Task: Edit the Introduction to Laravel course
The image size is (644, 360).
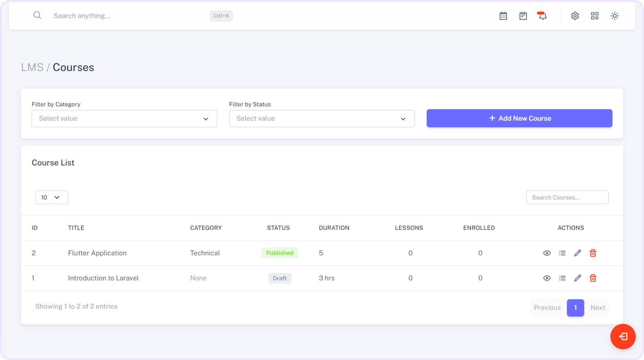Action: (x=578, y=278)
